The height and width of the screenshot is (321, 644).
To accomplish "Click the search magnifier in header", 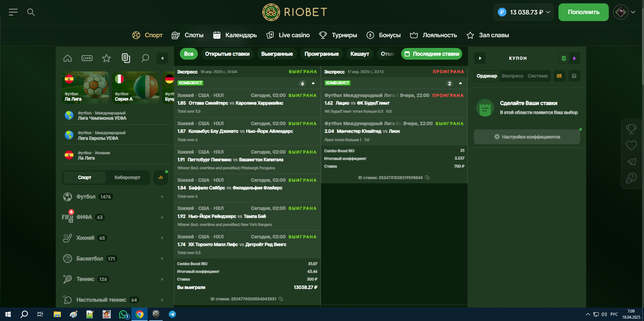I will point(31,12).
